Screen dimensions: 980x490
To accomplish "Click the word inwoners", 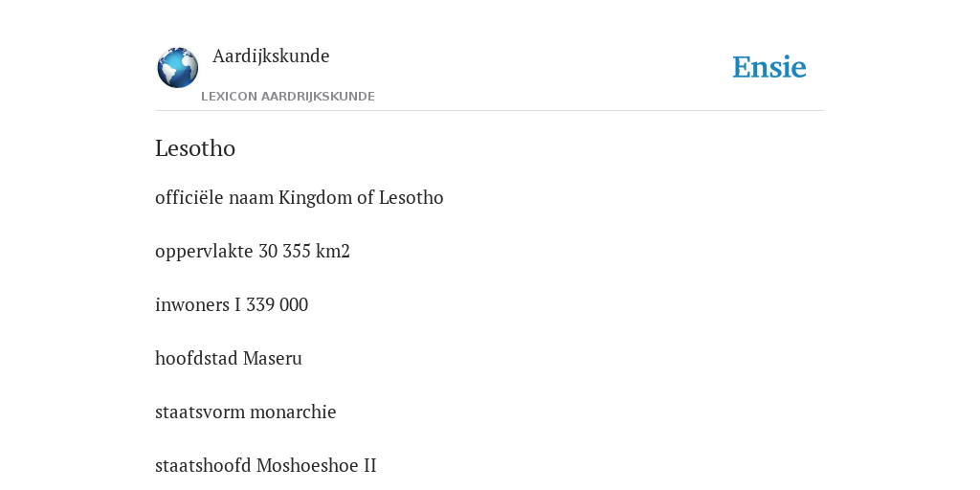I will coord(192,305).
